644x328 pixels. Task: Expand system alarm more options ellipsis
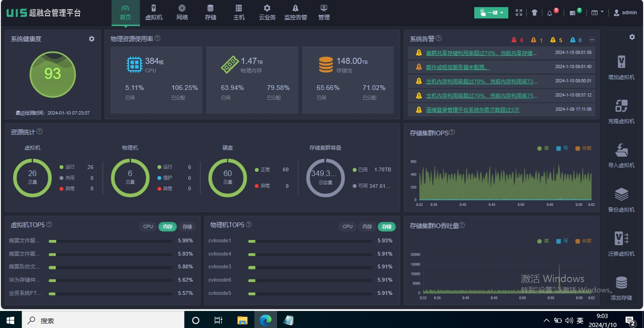[592, 40]
